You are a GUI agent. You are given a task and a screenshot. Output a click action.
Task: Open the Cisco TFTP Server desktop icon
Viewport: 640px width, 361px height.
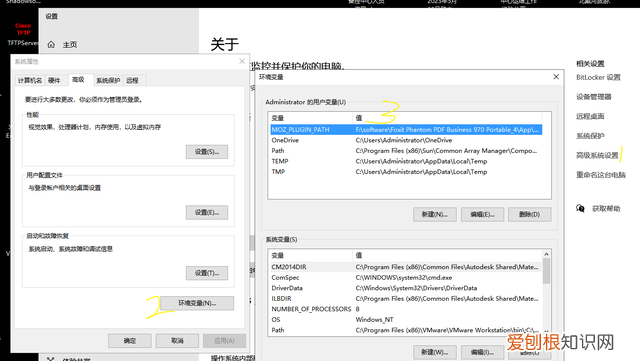click(23, 34)
